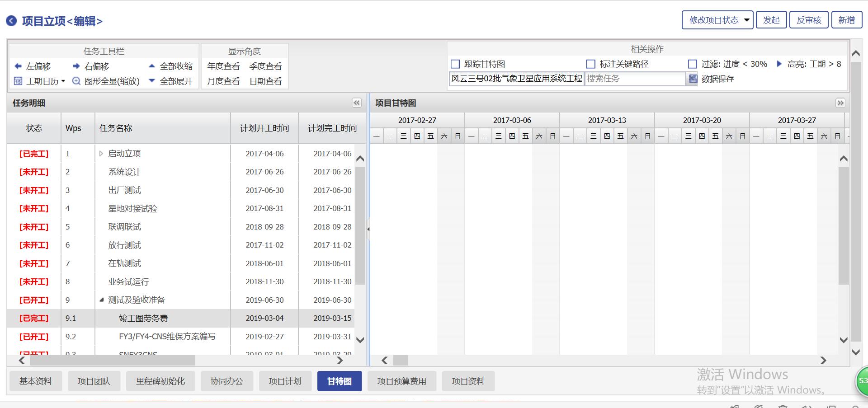Toggle the 过滤: 进度 < 30% checkbox
This screenshot has height=408, width=868.
pos(692,64)
